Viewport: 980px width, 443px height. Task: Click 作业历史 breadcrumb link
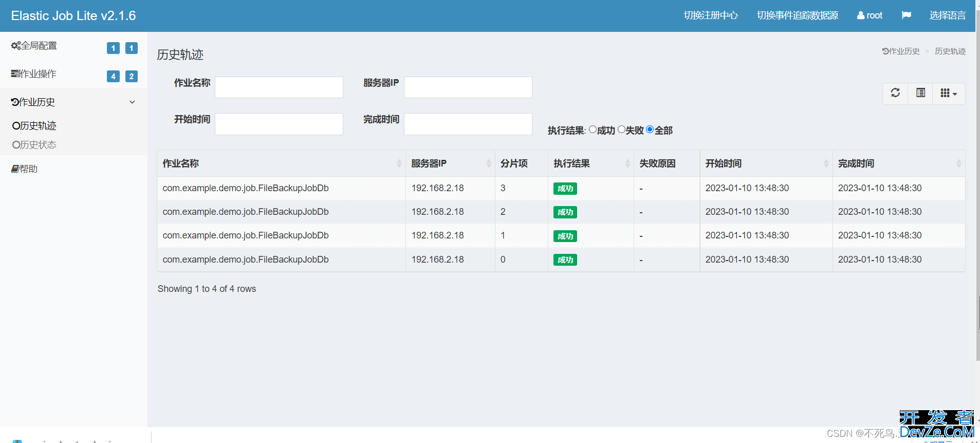click(x=901, y=51)
